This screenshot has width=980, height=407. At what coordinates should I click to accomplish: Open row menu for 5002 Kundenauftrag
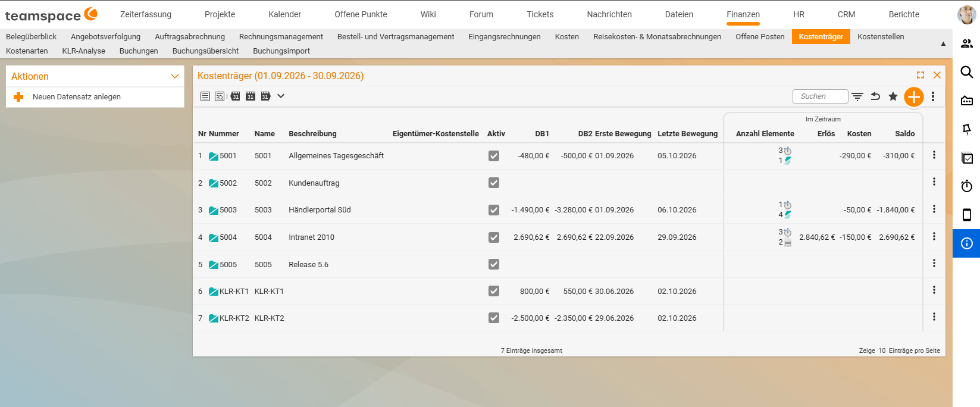tap(934, 181)
